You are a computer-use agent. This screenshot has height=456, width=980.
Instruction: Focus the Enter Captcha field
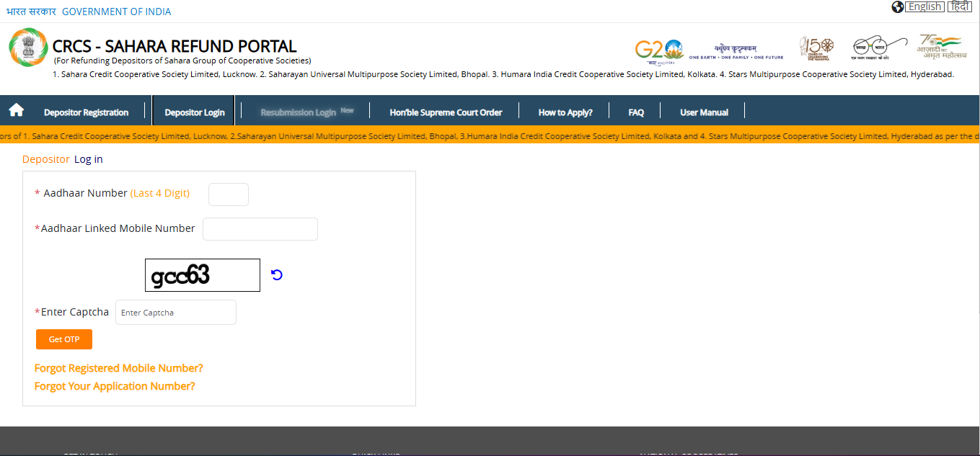pyautogui.click(x=176, y=313)
